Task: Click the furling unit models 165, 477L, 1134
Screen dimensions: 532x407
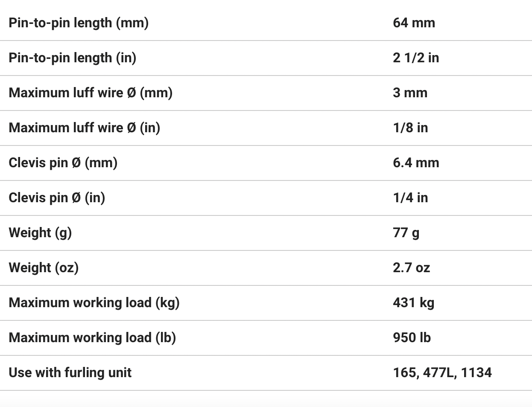Action: 442,372
